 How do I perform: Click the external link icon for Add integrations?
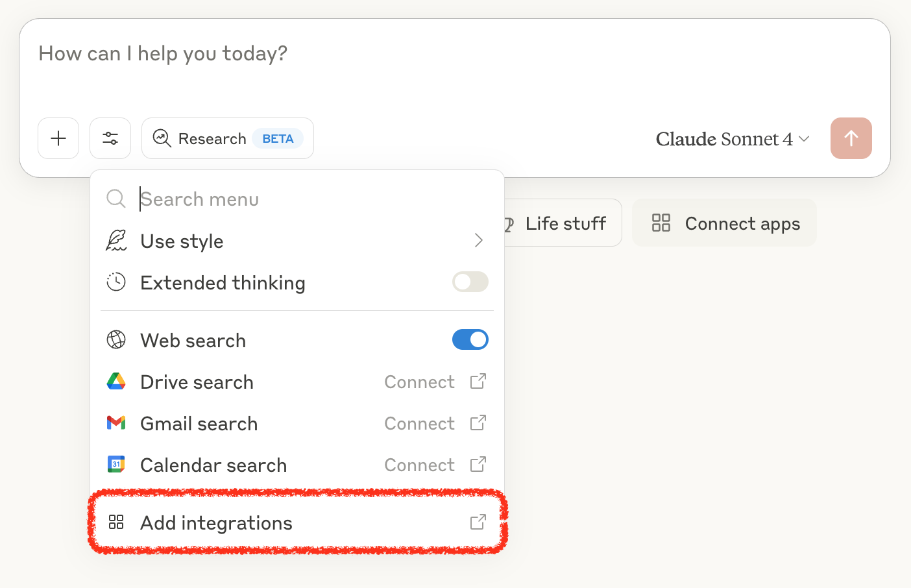point(478,522)
